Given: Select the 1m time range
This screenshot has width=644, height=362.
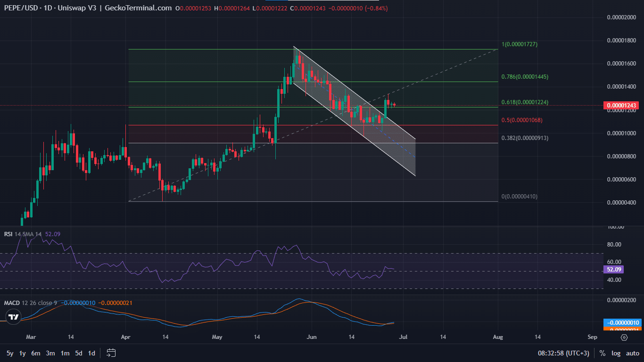Looking at the screenshot, I should pyautogui.click(x=65, y=353).
